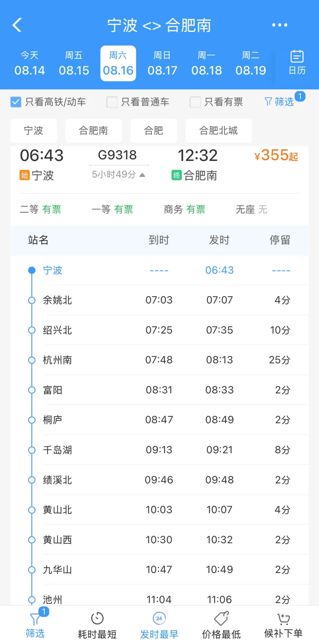
Task: Tap departure time 10:07 at 黄山北
Action: (219, 510)
